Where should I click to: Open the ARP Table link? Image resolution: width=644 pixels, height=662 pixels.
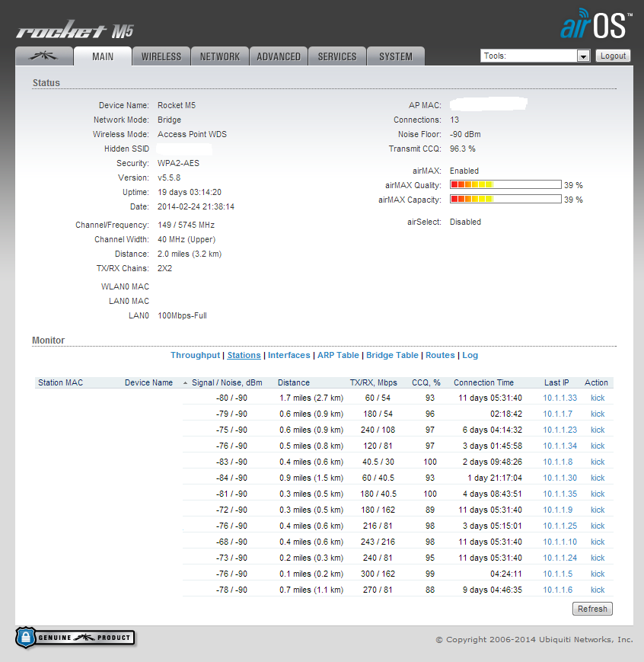pos(338,355)
